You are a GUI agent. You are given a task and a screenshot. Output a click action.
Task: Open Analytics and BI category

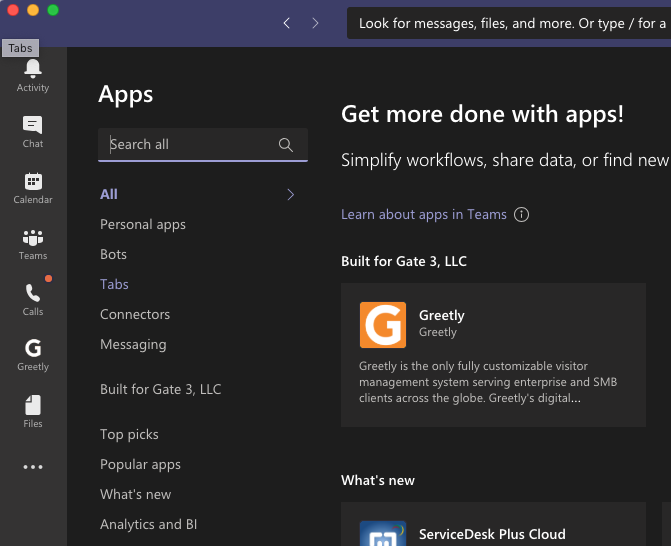[148, 525]
